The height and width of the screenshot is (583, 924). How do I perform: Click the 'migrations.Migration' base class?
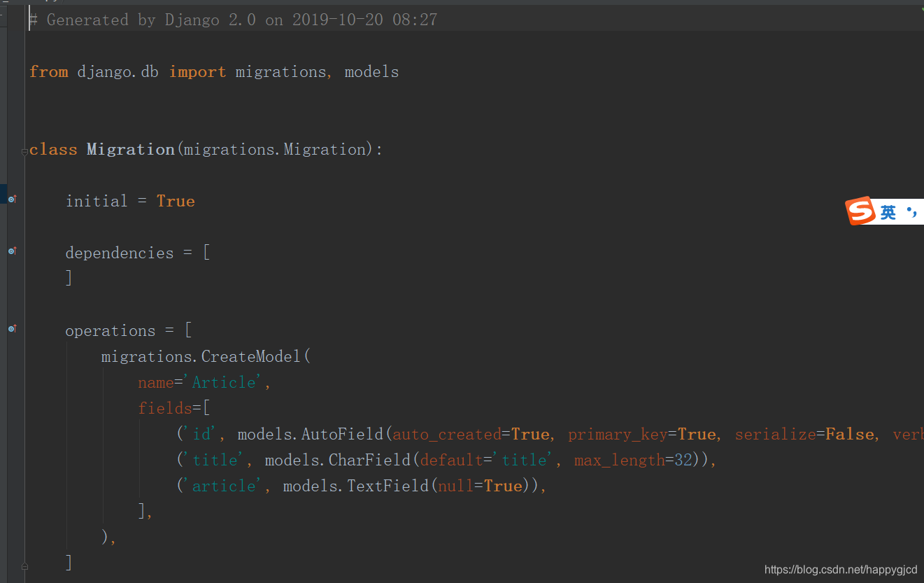(x=275, y=150)
